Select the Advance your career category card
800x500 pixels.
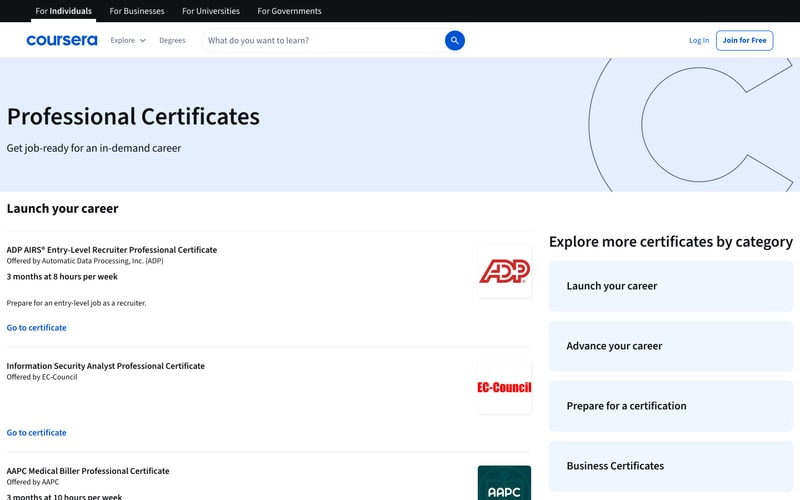pyautogui.click(x=671, y=346)
